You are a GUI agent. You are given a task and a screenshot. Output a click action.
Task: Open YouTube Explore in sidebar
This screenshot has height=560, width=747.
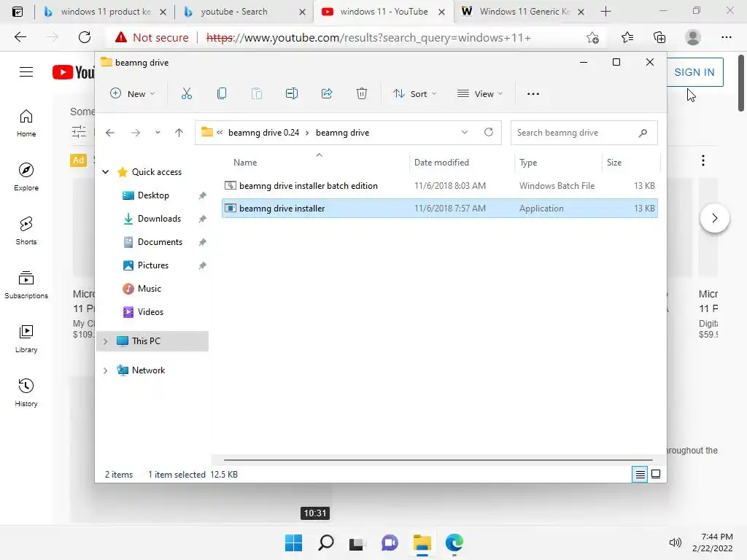(26, 176)
